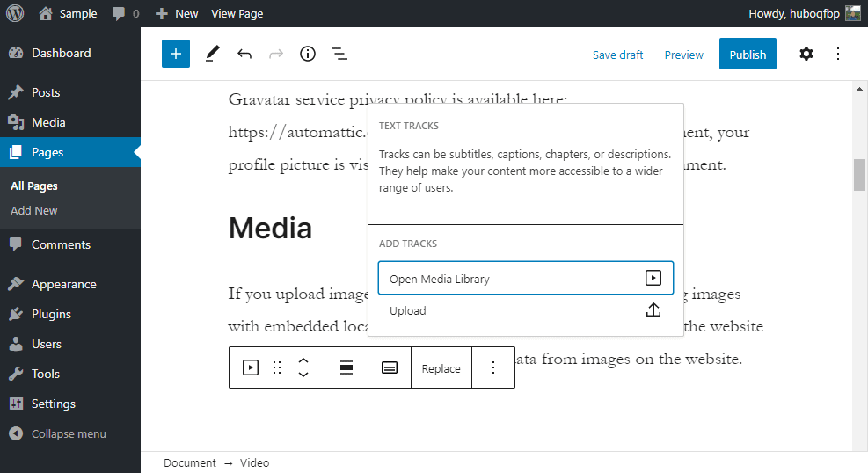This screenshot has height=473, width=868.
Task: Open the List View outline
Action: (339, 54)
